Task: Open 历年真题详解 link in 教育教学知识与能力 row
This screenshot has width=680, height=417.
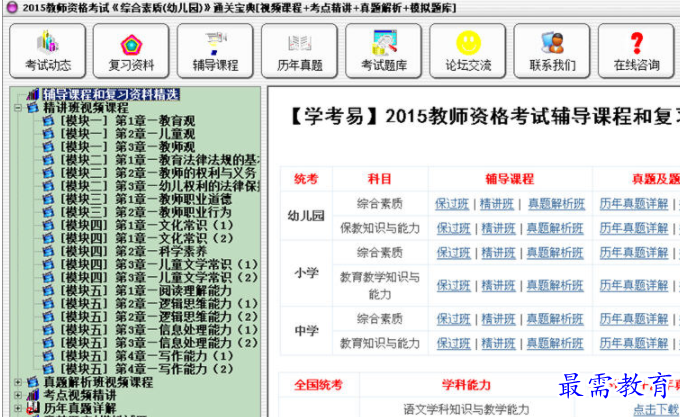Action: click(634, 285)
